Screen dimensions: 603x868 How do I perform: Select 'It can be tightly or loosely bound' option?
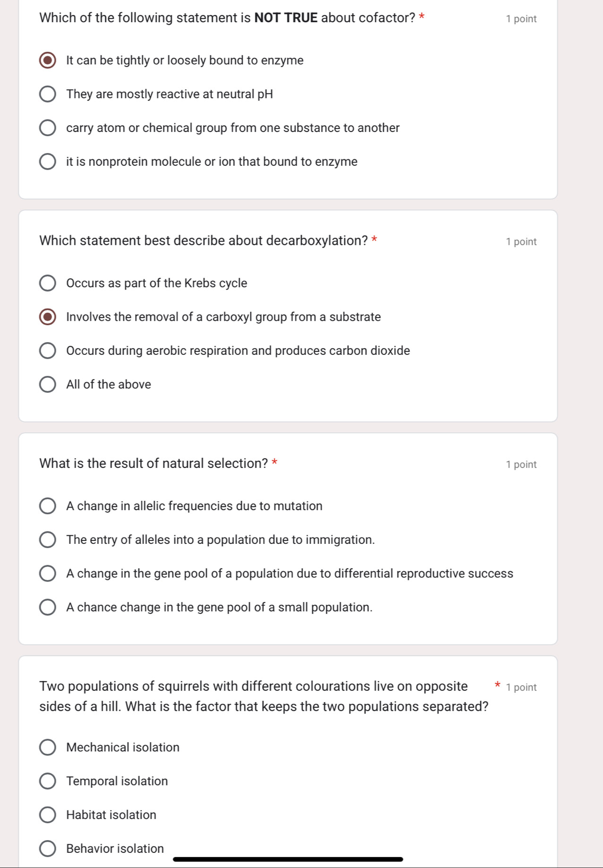tap(47, 60)
